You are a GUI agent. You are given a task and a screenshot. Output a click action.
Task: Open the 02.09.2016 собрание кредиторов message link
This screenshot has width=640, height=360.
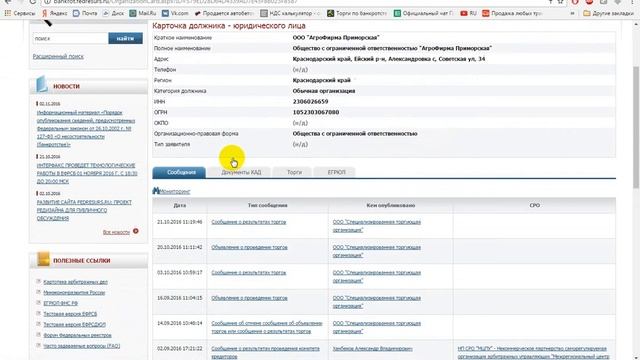[x=265, y=353]
